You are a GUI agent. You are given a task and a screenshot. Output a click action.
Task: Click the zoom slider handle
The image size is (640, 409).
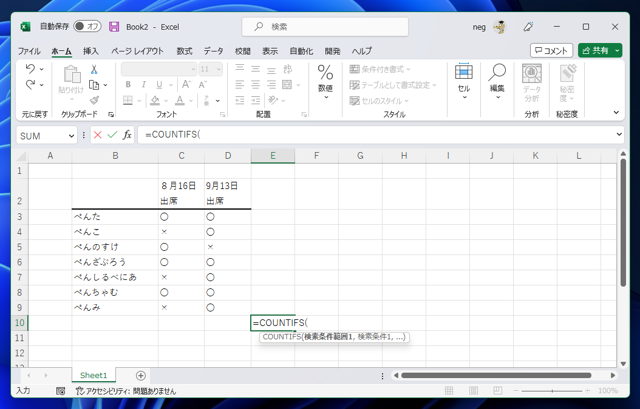(x=552, y=391)
